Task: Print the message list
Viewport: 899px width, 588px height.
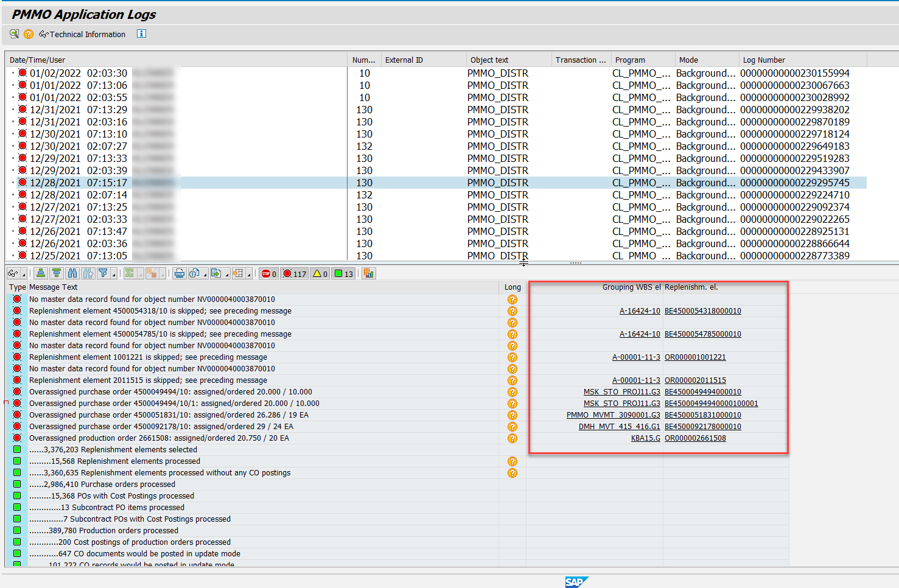Action: [180, 273]
